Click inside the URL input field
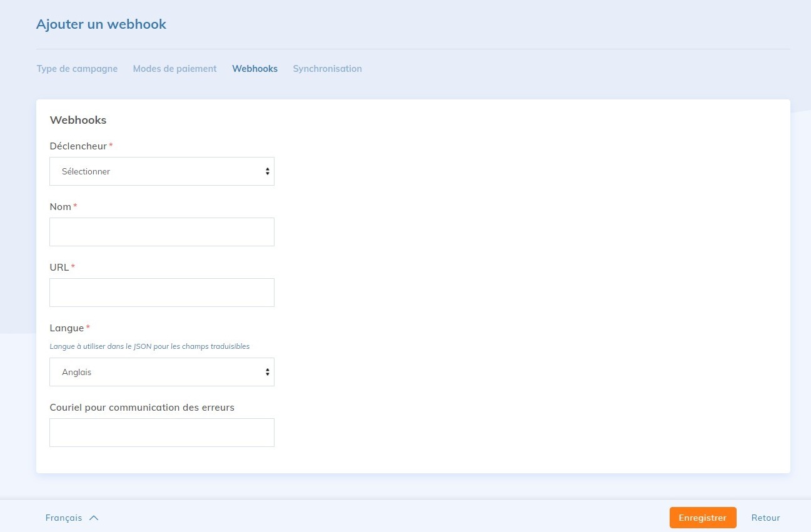 coord(161,292)
